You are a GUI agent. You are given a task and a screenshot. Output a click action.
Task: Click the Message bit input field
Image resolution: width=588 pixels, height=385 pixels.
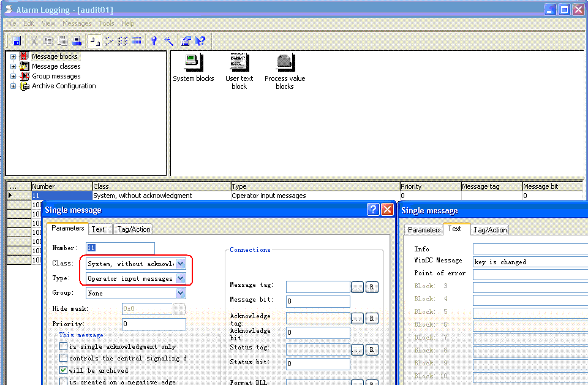coord(318,302)
